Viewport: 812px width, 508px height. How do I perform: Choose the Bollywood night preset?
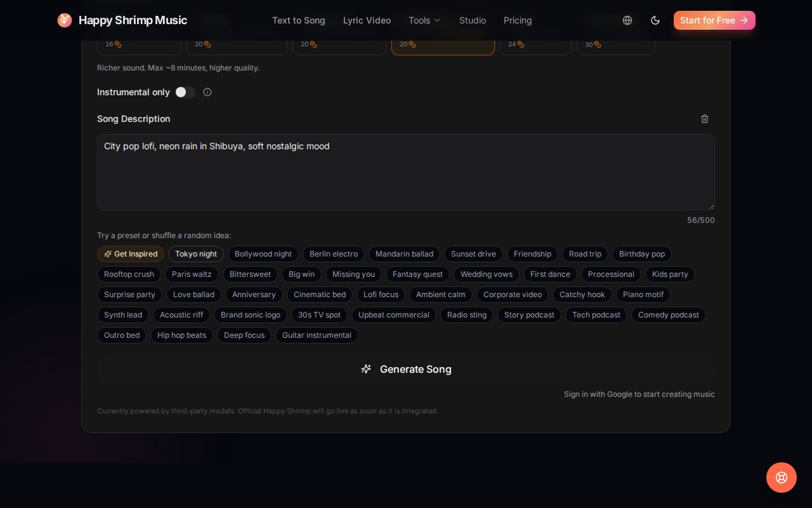(263, 254)
